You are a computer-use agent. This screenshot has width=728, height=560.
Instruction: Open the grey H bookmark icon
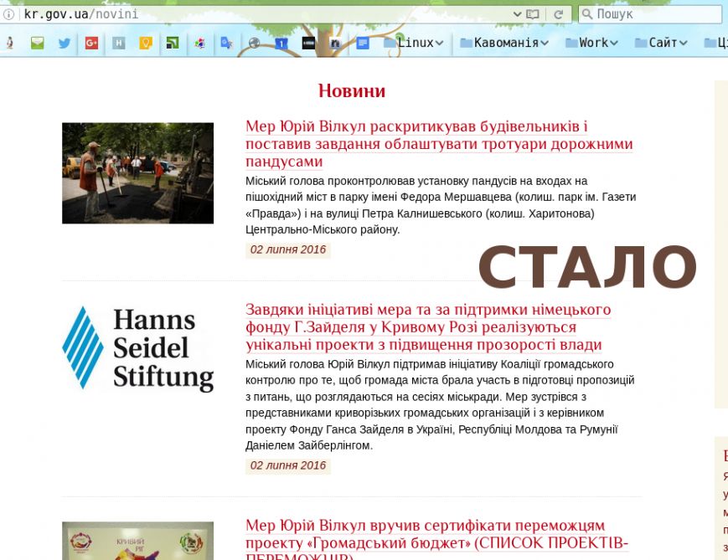(118, 44)
